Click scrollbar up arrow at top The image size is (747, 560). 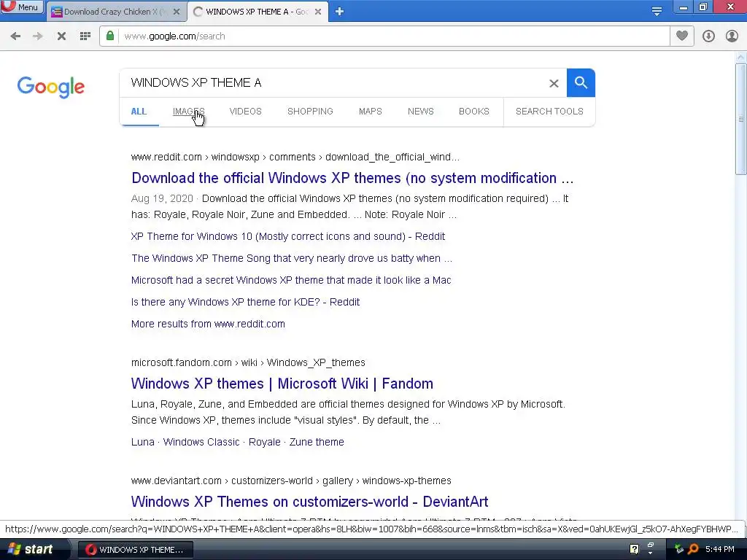click(741, 57)
